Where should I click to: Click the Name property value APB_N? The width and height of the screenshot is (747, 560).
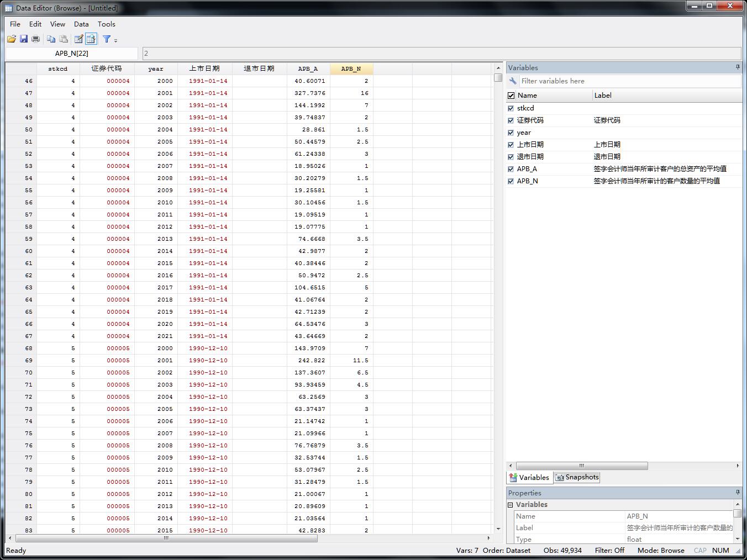point(679,516)
